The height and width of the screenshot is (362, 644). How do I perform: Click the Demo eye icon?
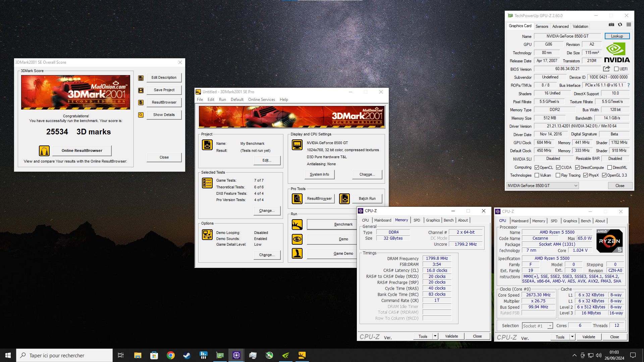point(297,239)
